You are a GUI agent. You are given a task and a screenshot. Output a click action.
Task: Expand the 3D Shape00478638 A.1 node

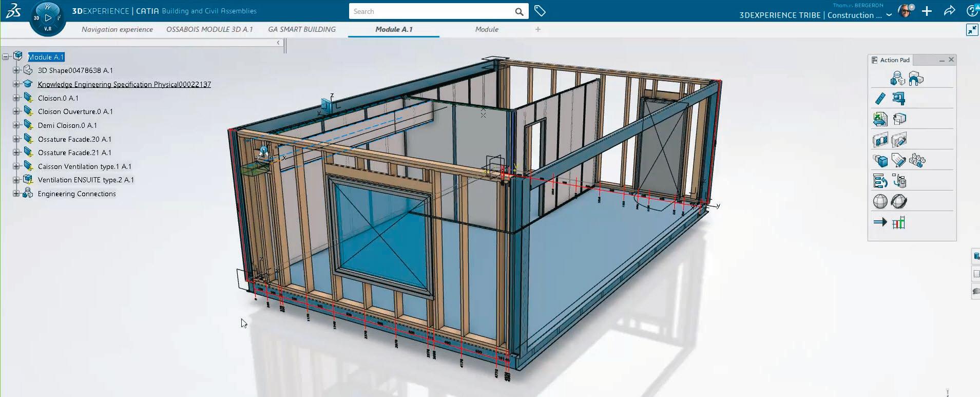coord(16,70)
